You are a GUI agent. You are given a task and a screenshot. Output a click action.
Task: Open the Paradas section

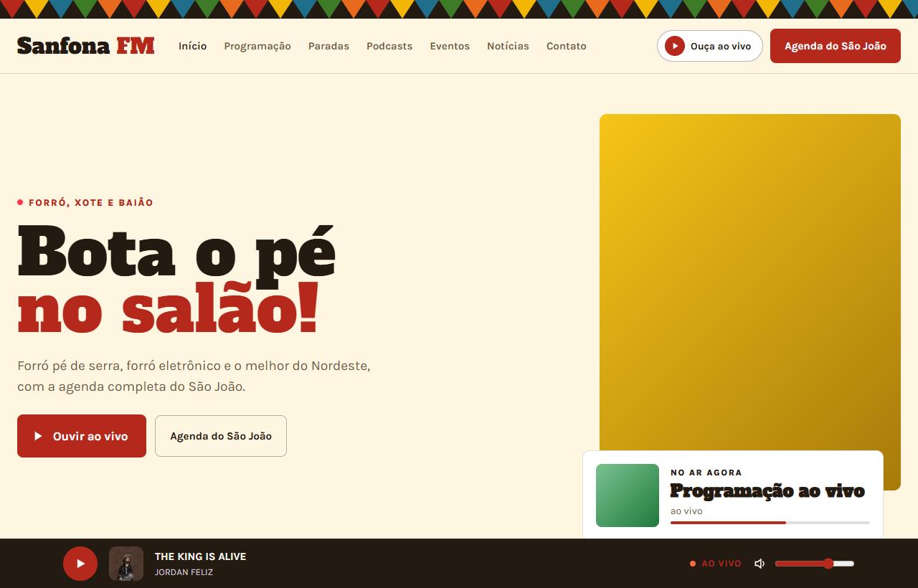tap(328, 46)
